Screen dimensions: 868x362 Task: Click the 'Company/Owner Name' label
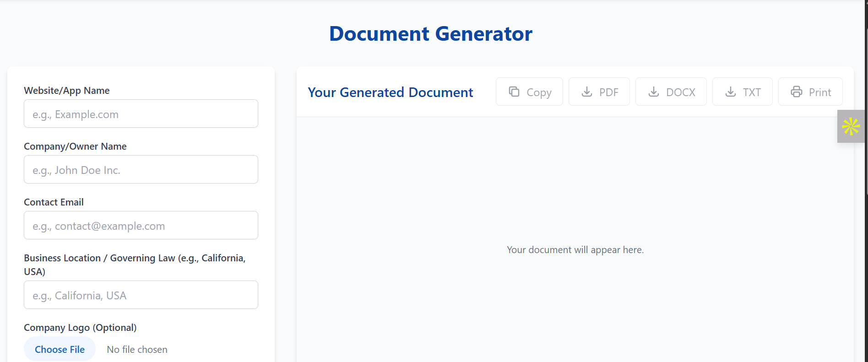tap(75, 146)
